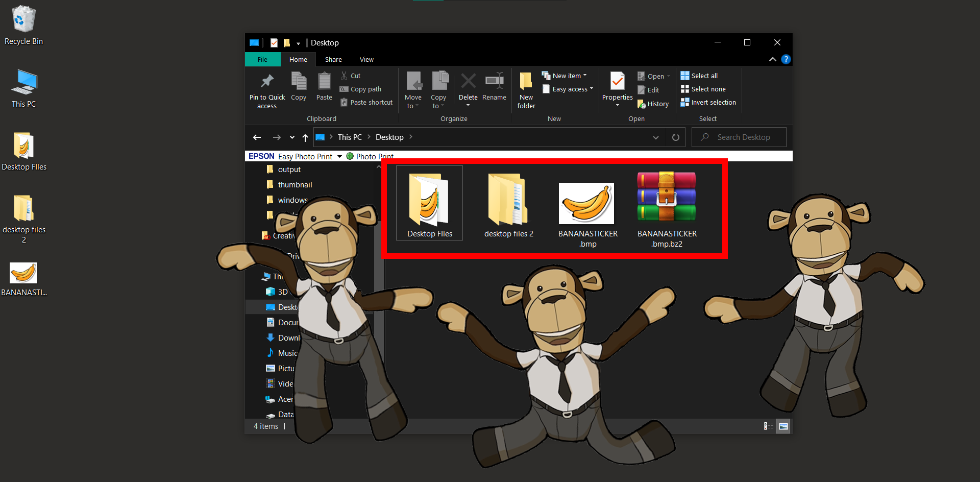Screen dimensions: 980x482
Task: Invert the current selection
Action: pyautogui.click(x=708, y=102)
